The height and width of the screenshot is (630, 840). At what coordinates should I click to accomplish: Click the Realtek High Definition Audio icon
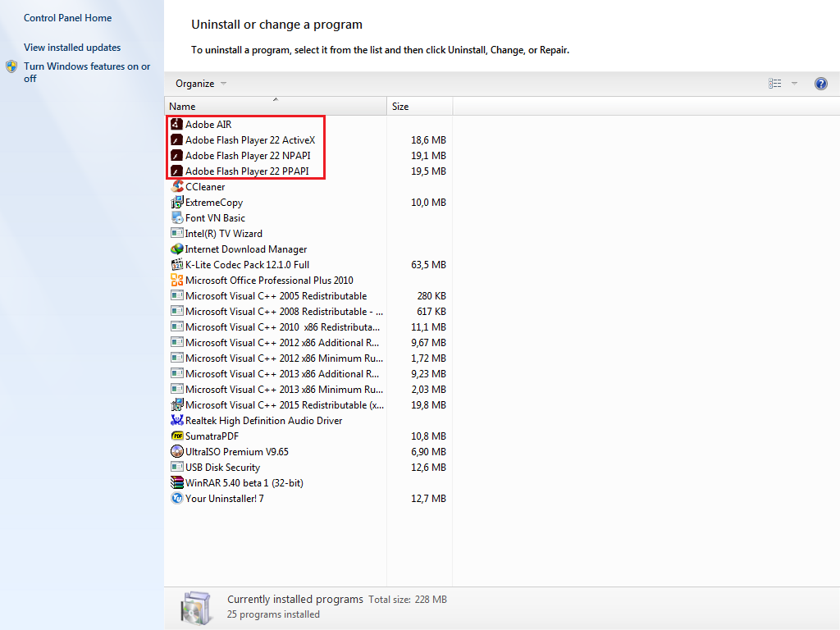(x=177, y=420)
